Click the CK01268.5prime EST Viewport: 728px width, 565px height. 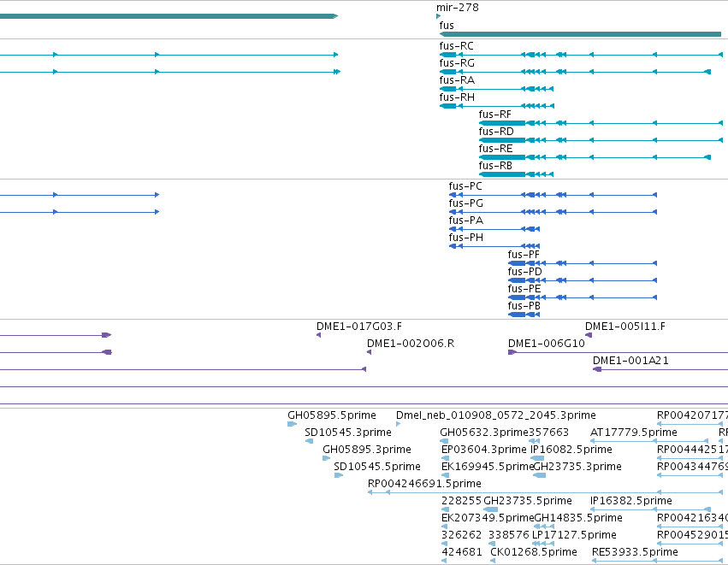[493, 561]
